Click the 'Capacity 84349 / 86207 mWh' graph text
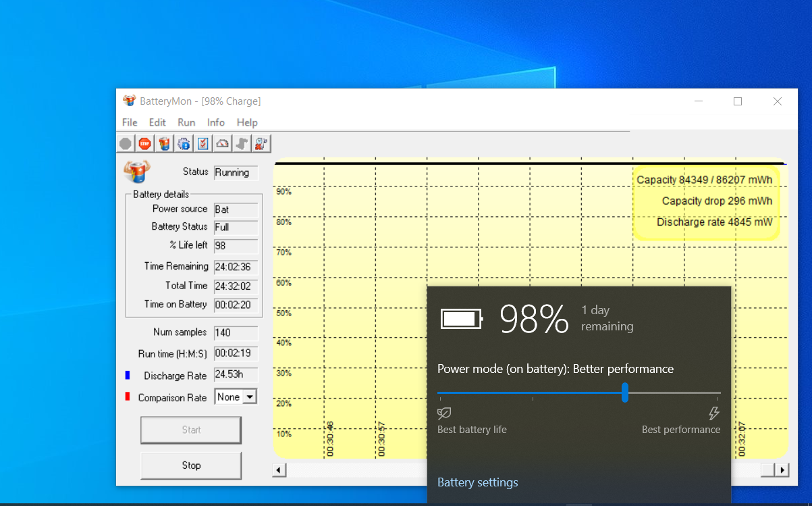 coord(705,180)
